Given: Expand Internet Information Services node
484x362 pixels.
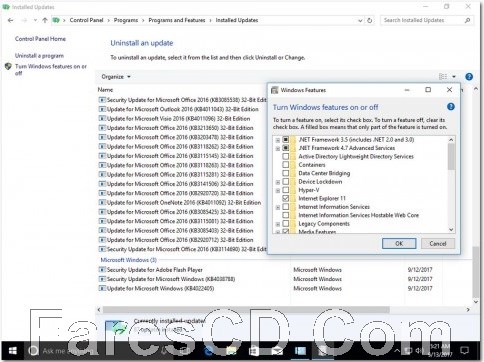Looking at the screenshot, I should click(278, 207).
